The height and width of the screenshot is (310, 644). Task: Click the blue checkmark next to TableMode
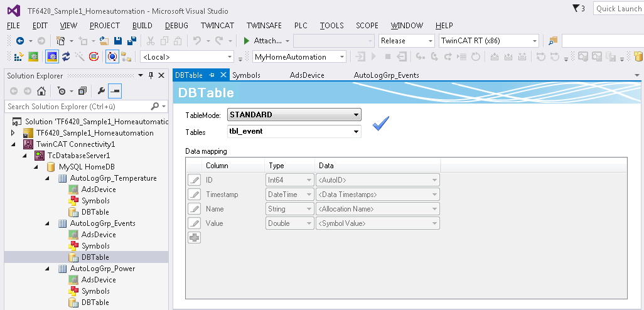pyautogui.click(x=381, y=123)
